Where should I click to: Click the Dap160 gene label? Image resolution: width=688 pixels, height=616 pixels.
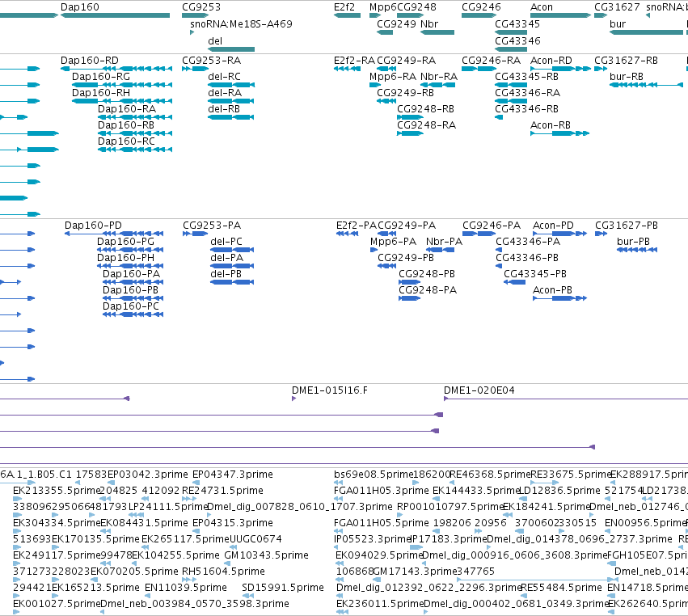tap(80, 7)
